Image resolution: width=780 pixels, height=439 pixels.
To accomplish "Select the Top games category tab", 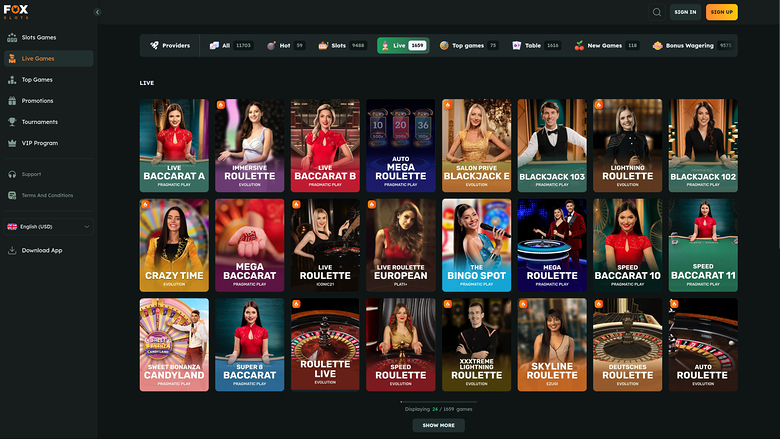I will (469, 45).
